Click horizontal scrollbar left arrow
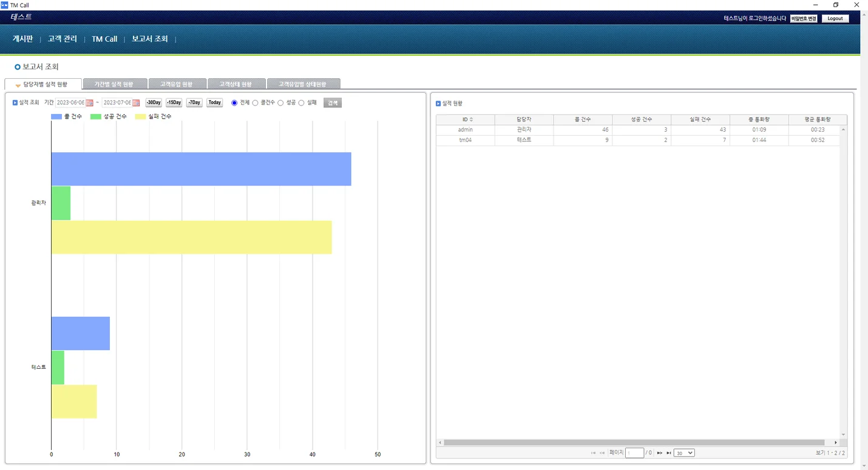The width and height of the screenshot is (868, 470). (x=440, y=443)
